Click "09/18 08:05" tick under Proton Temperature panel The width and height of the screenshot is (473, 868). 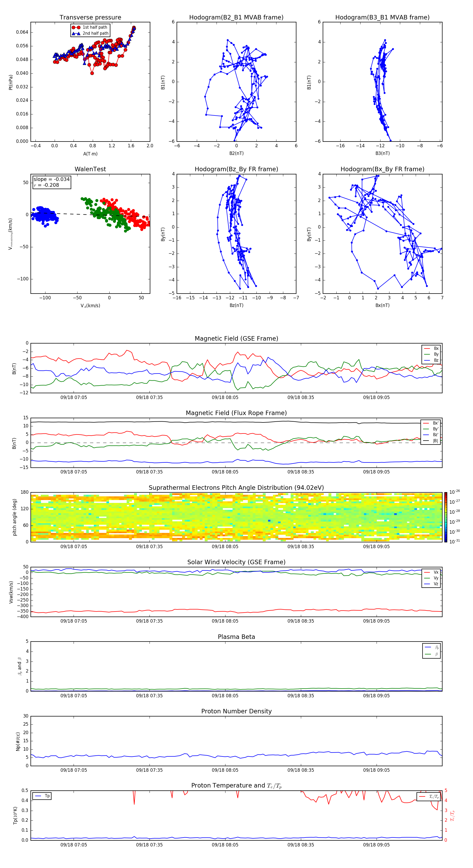[x=225, y=845]
